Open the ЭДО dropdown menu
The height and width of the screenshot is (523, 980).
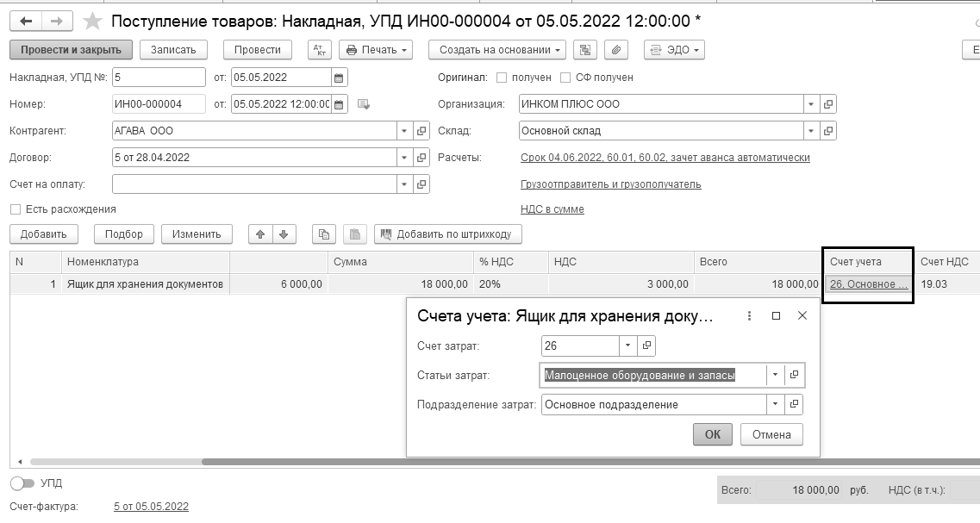point(674,50)
